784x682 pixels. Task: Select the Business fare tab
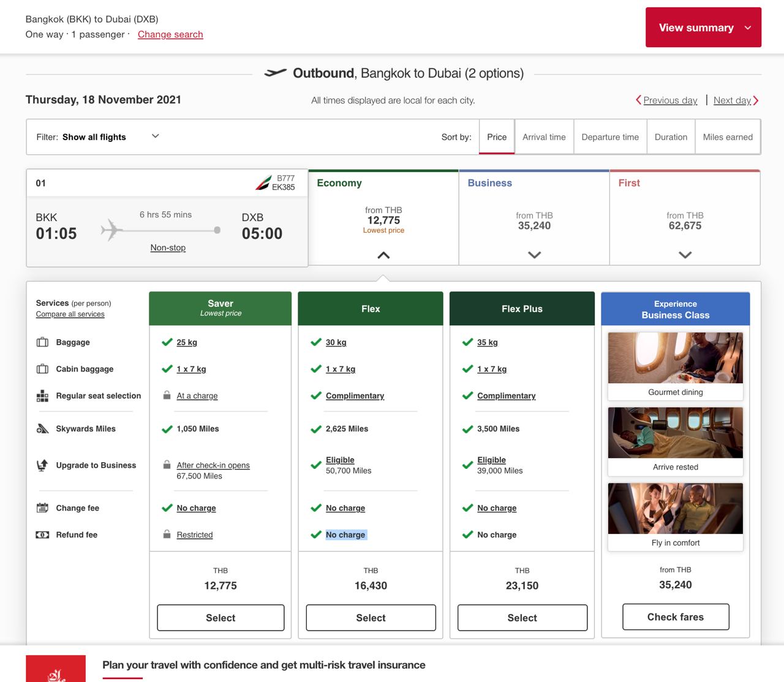coord(534,217)
